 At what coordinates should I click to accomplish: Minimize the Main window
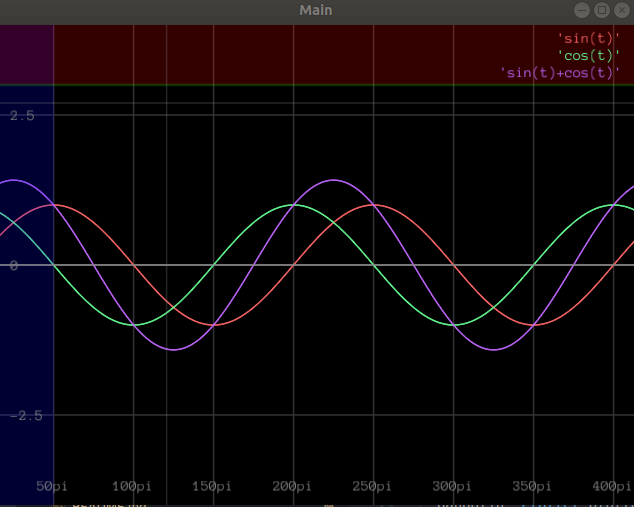(582, 10)
